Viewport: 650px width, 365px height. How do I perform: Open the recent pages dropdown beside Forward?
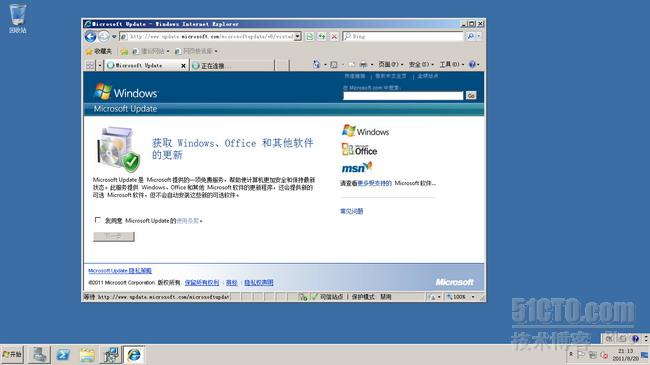(x=114, y=37)
